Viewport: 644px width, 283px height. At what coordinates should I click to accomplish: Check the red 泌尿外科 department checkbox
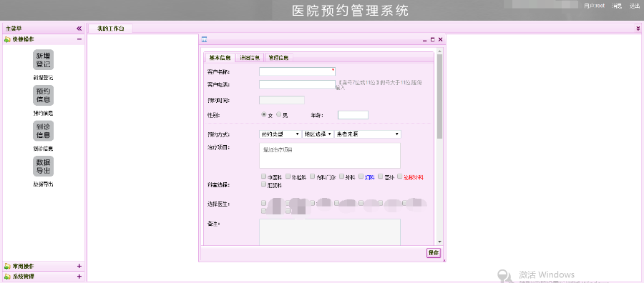tap(400, 177)
